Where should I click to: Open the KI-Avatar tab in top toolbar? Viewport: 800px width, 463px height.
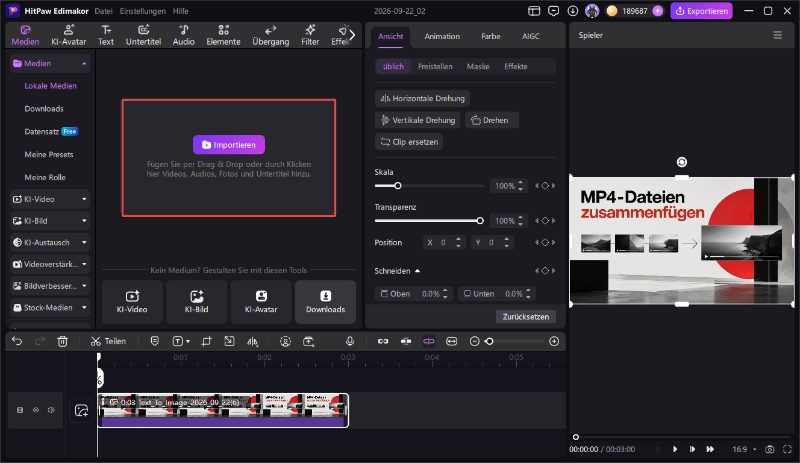coord(68,35)
